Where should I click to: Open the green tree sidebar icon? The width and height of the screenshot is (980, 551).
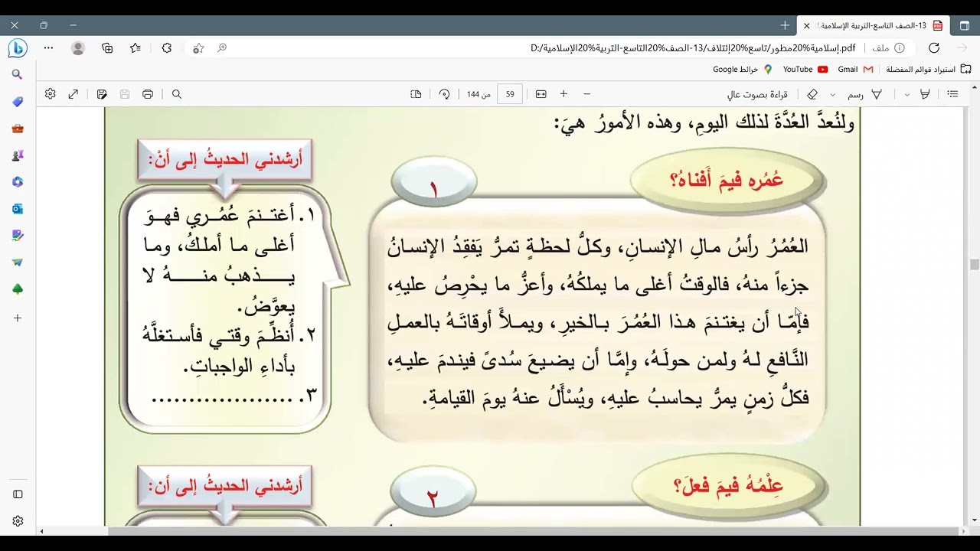[18, 289]
